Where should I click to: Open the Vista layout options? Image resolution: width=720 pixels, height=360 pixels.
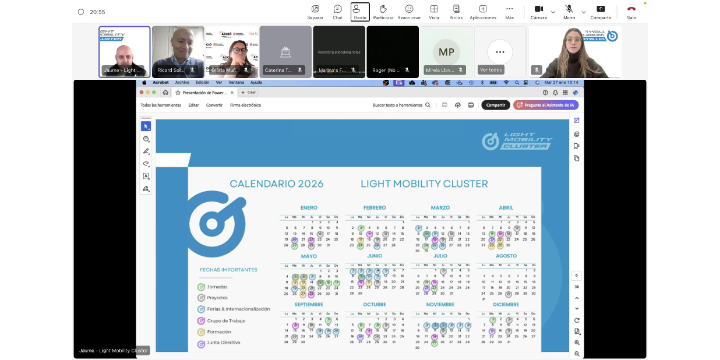click(434, 12)
